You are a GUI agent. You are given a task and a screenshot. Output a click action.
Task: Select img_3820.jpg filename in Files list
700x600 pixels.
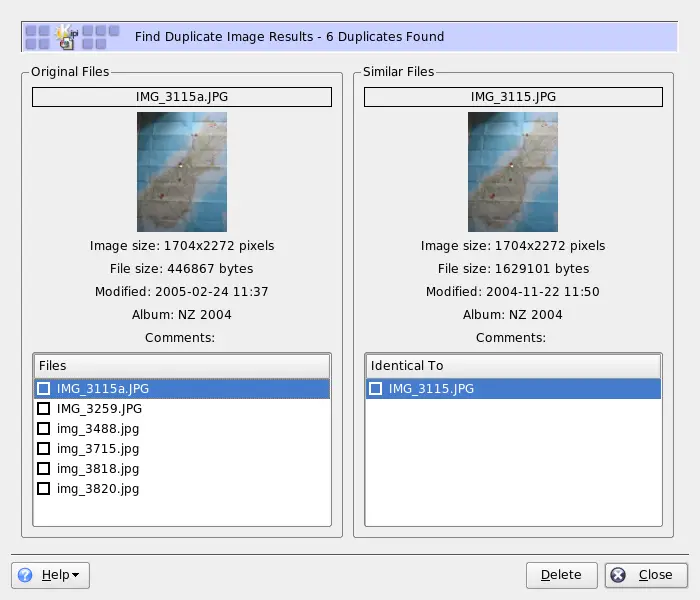pyautogui.click(x=98, y=489)
